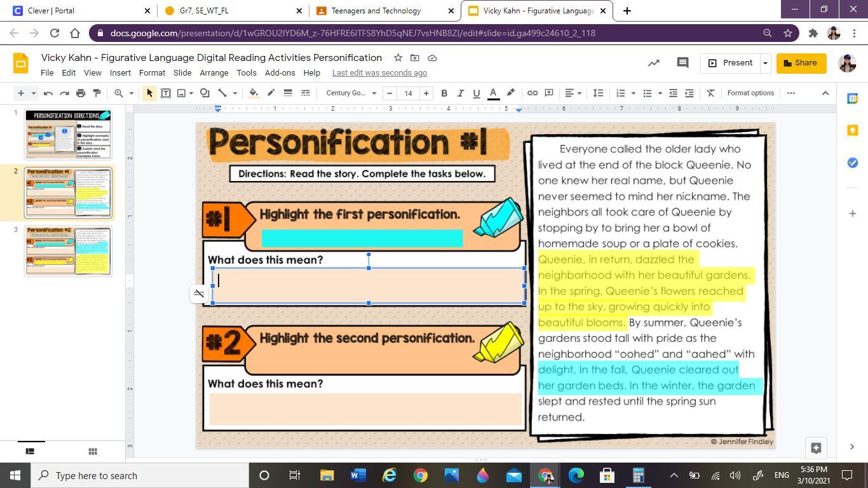
Task: Open the Insert menu
Action: pos(120,72)
